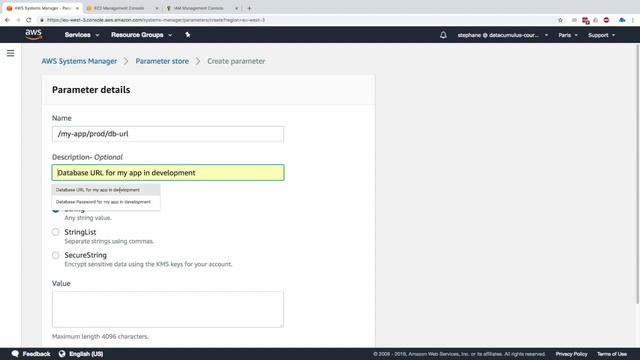
Task: Go to AWS Systems Manager breadcrumb
Action: point(79,61)
